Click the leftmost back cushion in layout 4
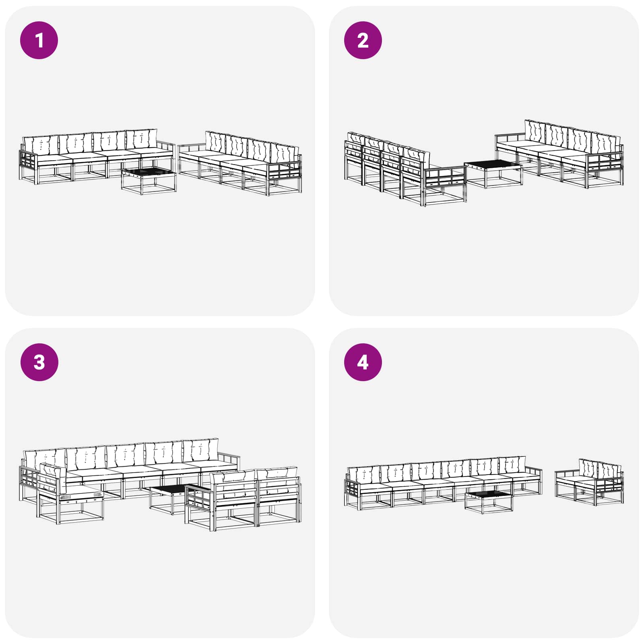The width and height of the screenshot is (644, 644). (363, 475)
